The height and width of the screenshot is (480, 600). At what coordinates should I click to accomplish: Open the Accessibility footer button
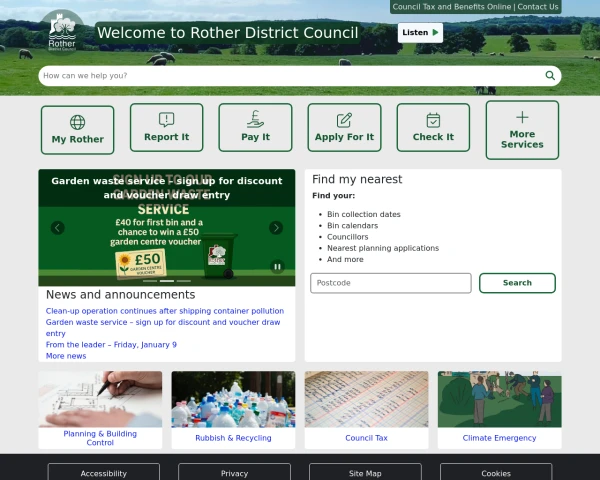coord(104,473)
